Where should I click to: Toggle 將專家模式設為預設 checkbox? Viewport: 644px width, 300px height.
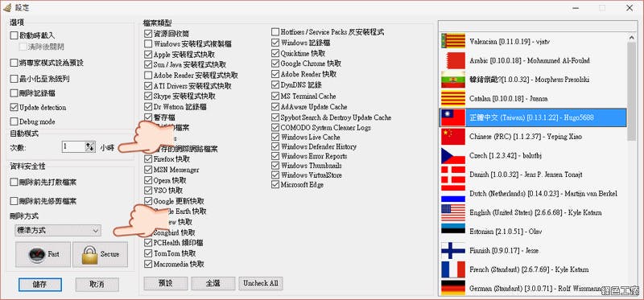coord(14,63)
